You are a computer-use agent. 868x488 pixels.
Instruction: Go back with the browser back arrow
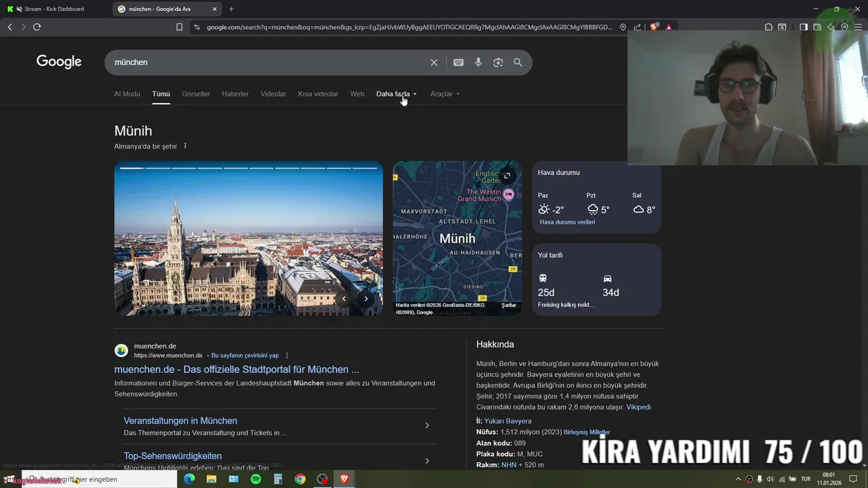click(10, 27)
